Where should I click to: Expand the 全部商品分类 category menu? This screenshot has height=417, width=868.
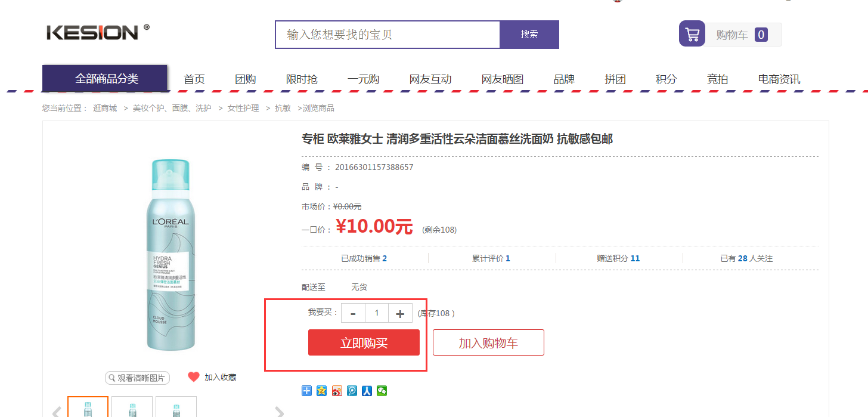click(105, 78)
